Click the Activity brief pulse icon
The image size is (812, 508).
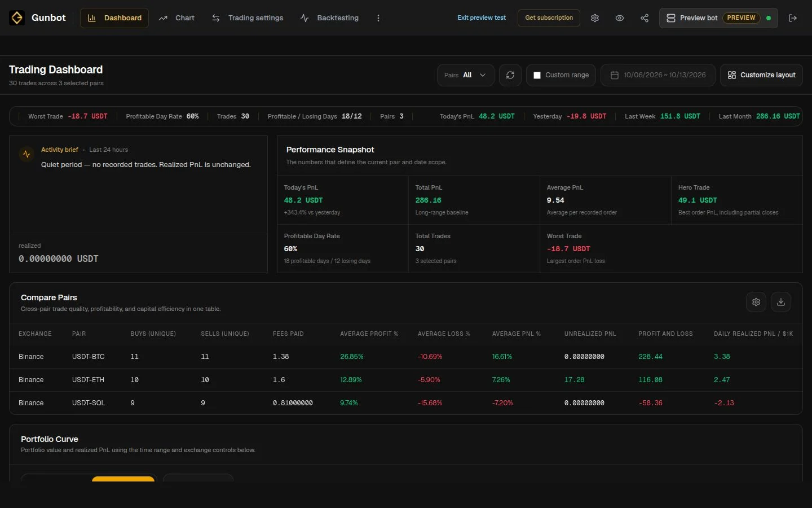click(x=27, y=154)
